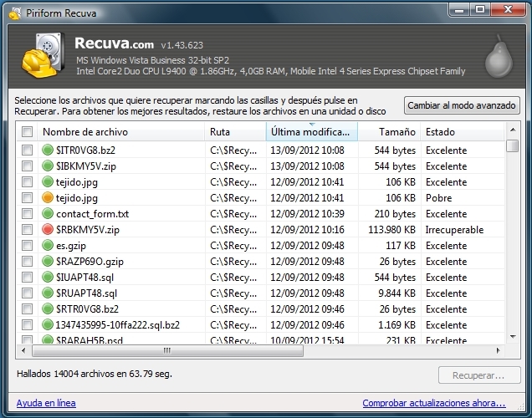Open Comprobar actualizaciones ahora link
Viewport: 532px width, 418px height.
point(434,403)
